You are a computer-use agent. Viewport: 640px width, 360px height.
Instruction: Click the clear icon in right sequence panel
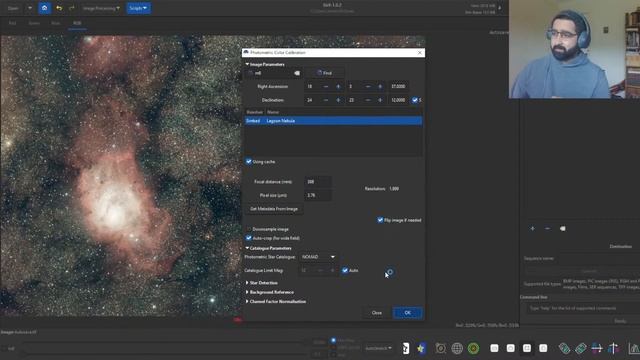562,229
